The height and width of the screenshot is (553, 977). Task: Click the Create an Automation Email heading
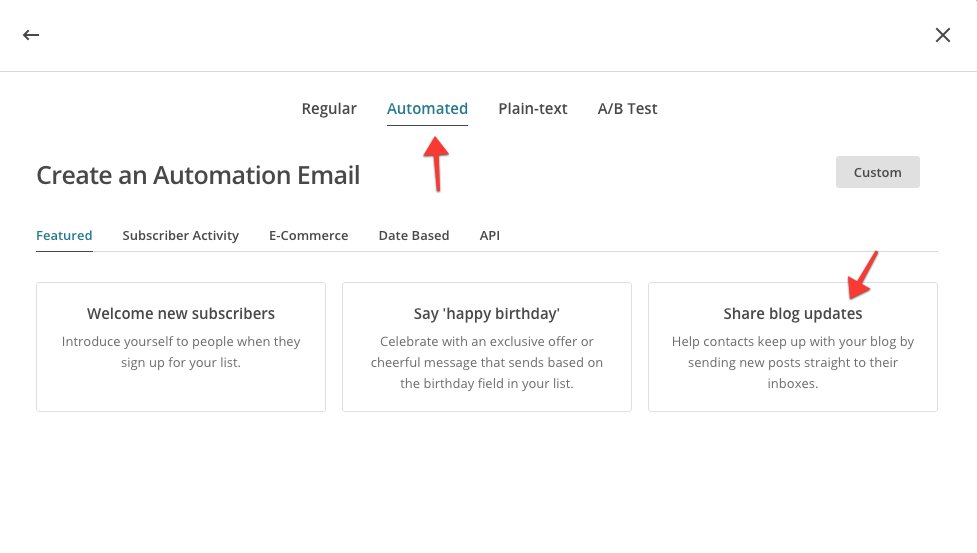(198, 176)
